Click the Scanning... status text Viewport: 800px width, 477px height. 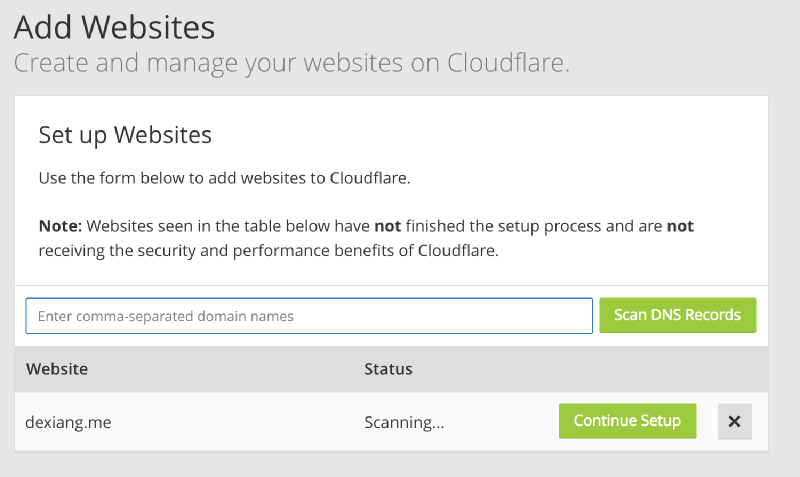(x=404, y=422)
